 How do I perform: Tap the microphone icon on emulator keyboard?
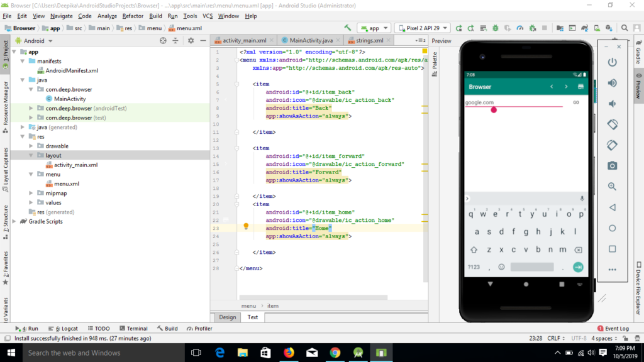pos(582,199)
